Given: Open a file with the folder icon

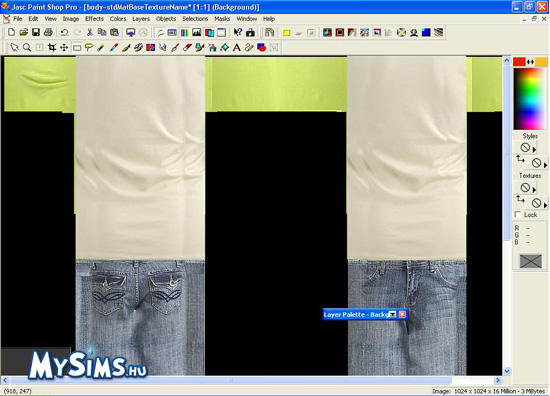Looking at the screenshot, I should (24, 33).
